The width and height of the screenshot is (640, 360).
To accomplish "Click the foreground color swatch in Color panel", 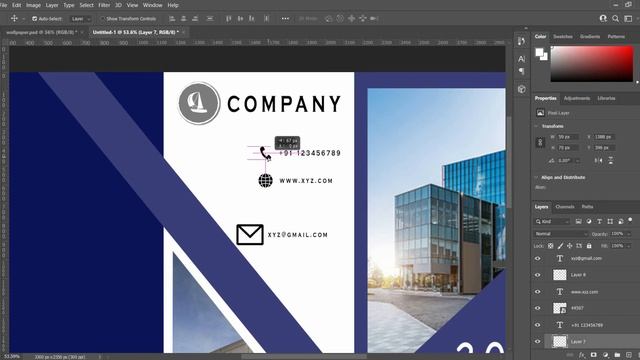I will 540,52.
